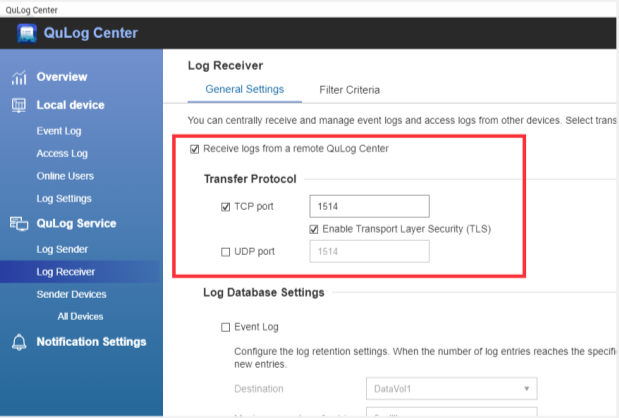Click the QuLog Service devices icon

[19, 223]
